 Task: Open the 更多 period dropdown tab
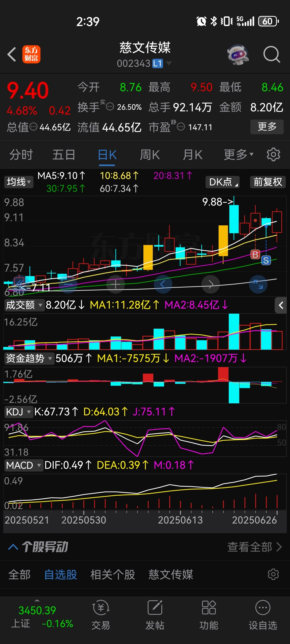pyautogui.click(x=238, y=155)
